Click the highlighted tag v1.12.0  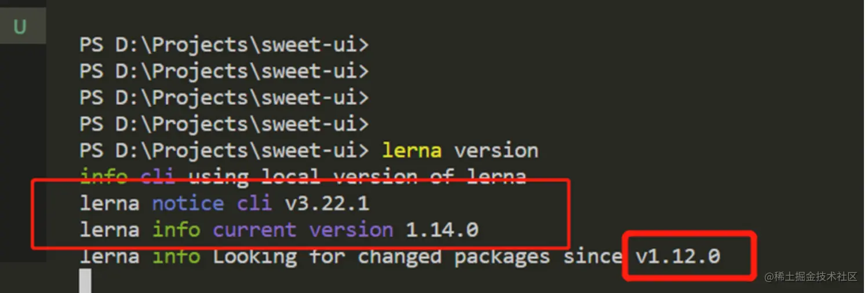pyautogui.click(x=678, y=256)
